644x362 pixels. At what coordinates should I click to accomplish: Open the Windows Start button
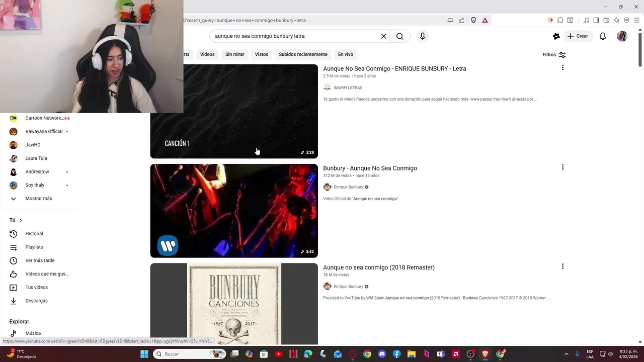[x=144, y=354]
